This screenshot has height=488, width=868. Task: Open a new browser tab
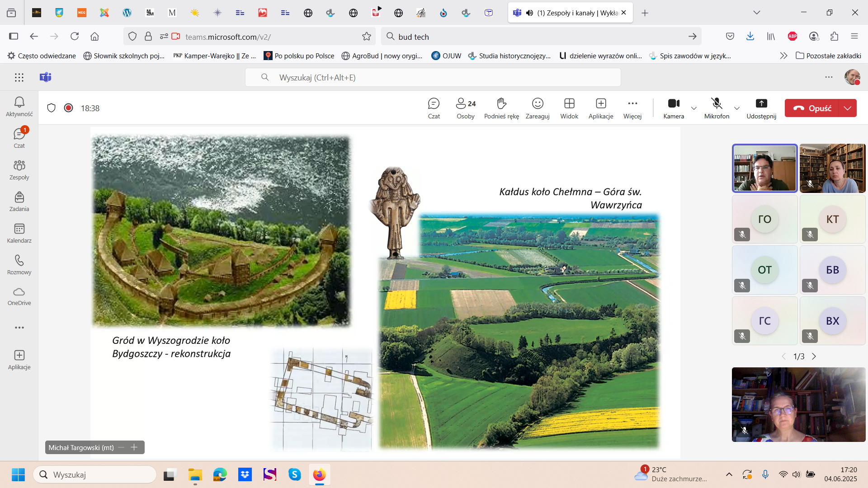645,13
